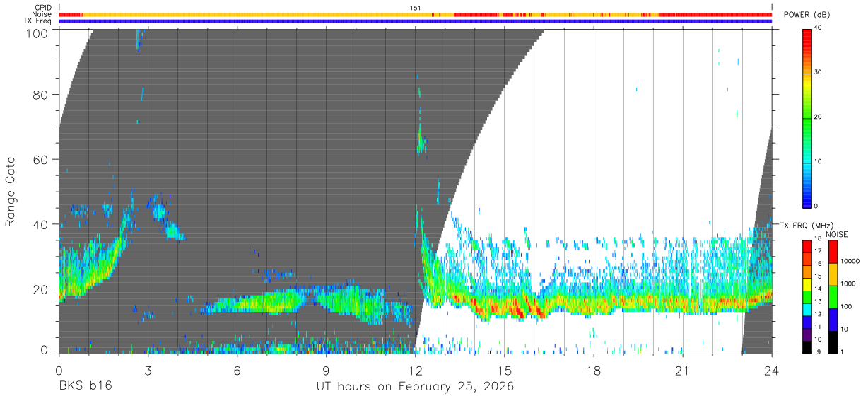Click the POWER (dB) colorbar title

807,15
